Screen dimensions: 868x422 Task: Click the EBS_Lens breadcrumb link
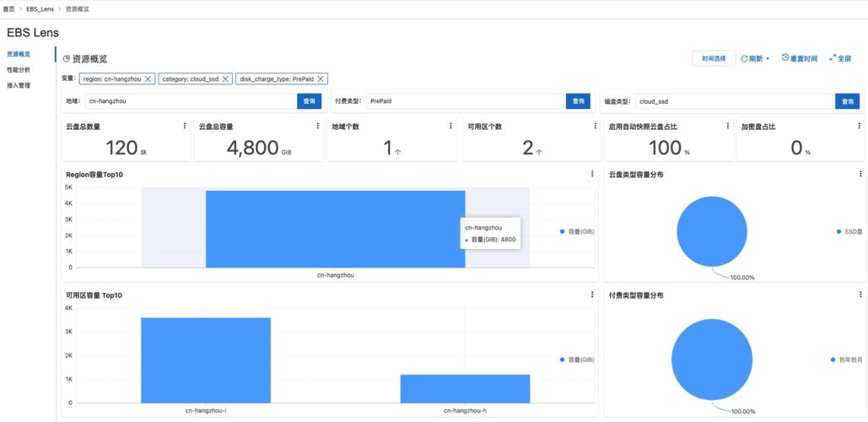(x=40, y=8)
